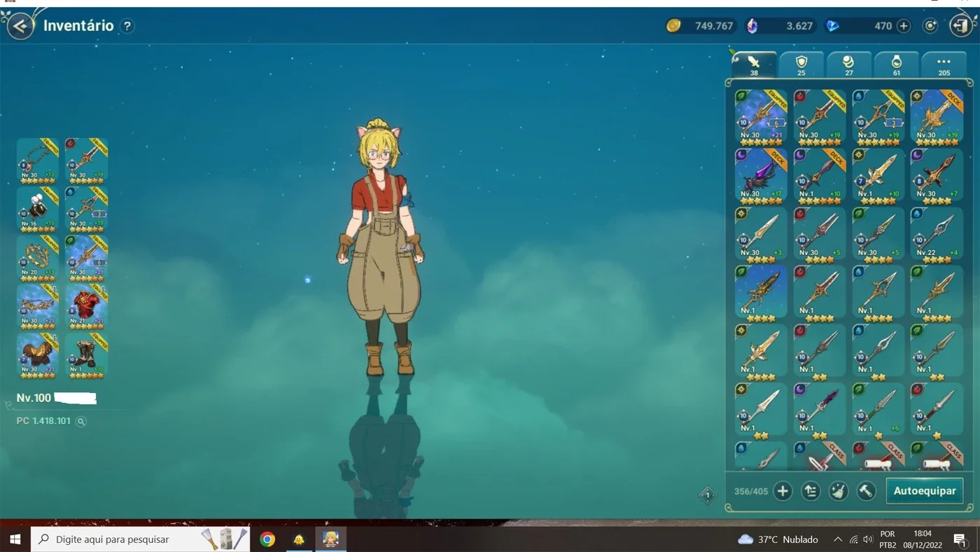Viewport: 980px width, 552px height.
Task: Open equipped earrings Nv.16 +15 on left
Action: [38, 209]
